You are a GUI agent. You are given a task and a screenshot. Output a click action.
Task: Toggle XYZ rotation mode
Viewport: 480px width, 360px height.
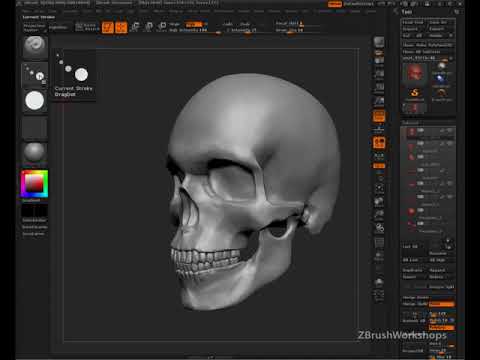point(379,166)
